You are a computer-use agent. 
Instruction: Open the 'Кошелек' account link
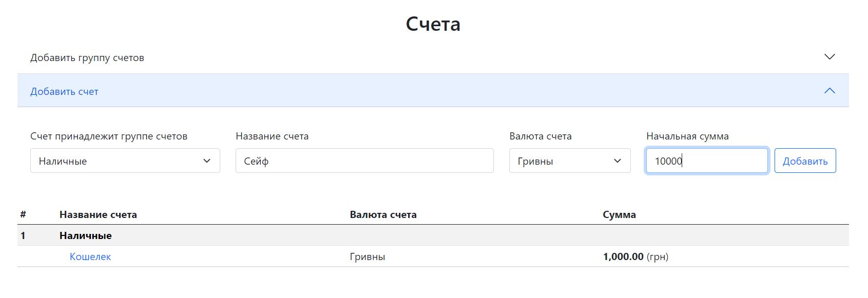[x=90, y=256]
